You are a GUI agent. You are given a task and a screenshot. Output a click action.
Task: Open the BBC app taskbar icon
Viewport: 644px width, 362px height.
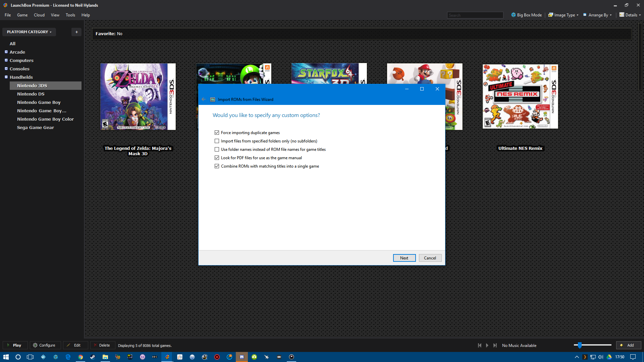click(155, 357)
